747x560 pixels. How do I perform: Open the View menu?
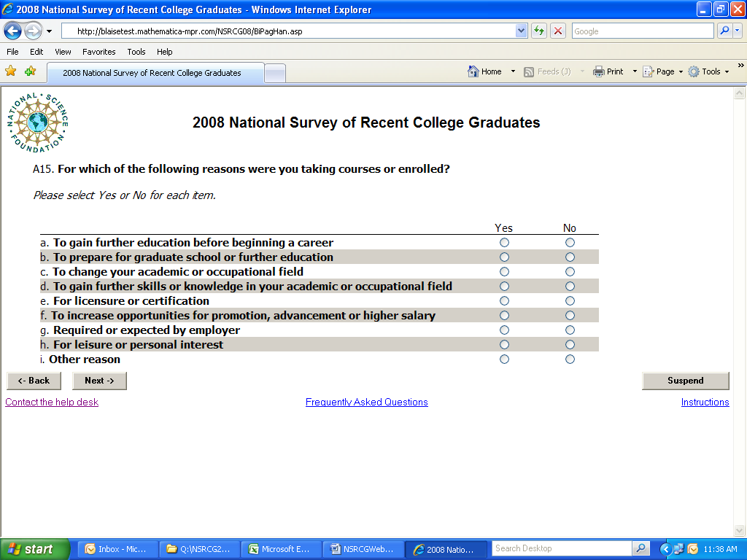click(63, 52)
